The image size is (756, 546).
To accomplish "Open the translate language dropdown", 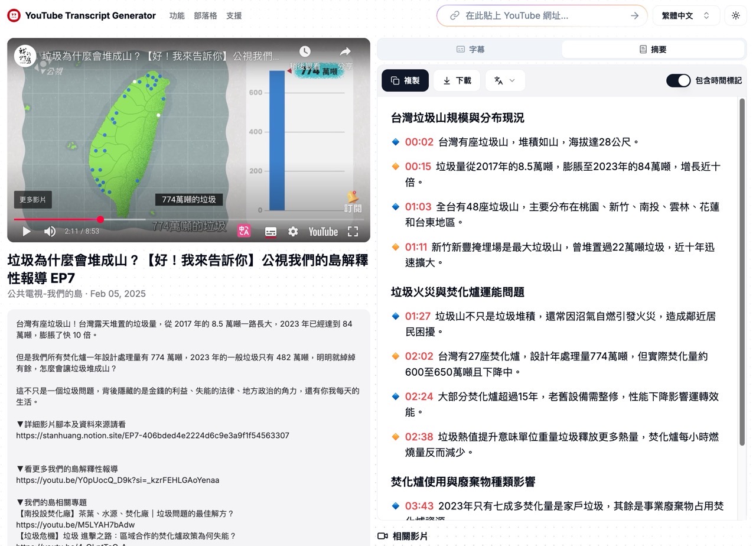I will coord(505,80).
